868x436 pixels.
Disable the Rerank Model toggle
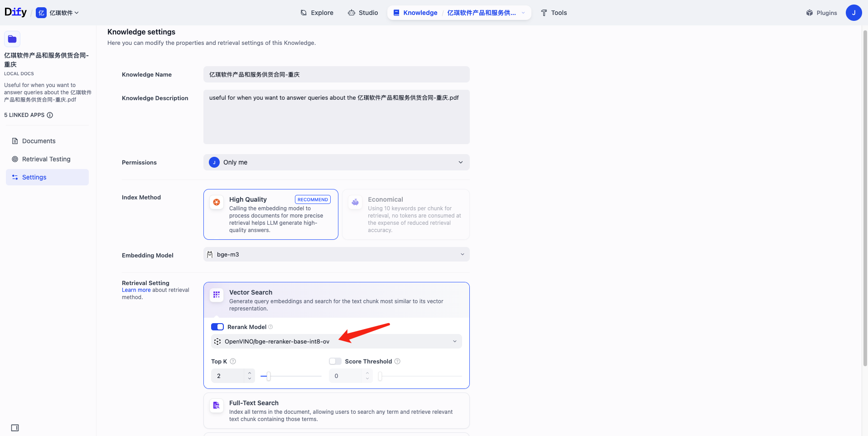pos(217,327)
